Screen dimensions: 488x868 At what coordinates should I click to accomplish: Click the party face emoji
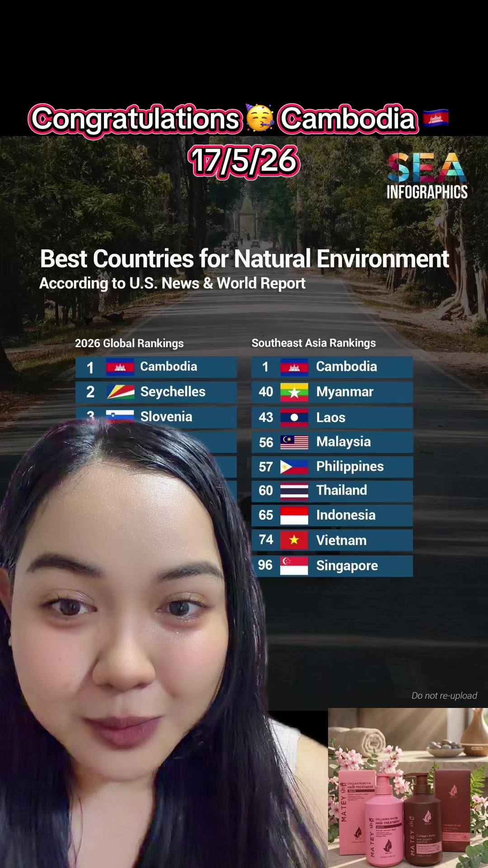tap(259, 118)
